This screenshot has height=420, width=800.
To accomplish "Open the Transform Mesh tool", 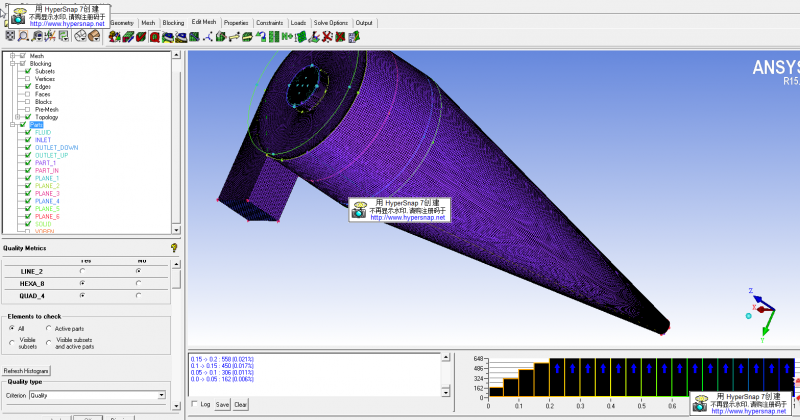I will pyautogui.click(x=247, y=37).
